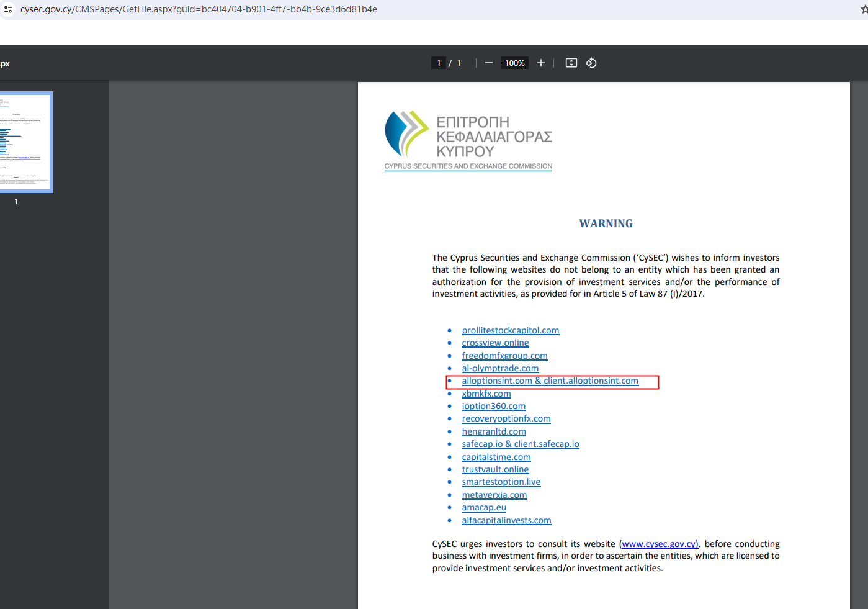Open the metaverxia.com link
Screen dimensions: 868x609
(494, 495)
